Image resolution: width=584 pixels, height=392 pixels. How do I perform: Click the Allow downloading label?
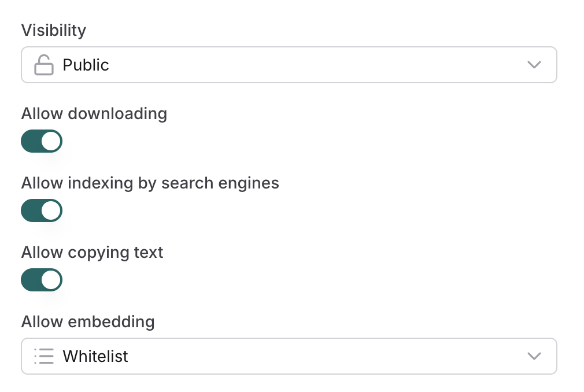[94, 113]
